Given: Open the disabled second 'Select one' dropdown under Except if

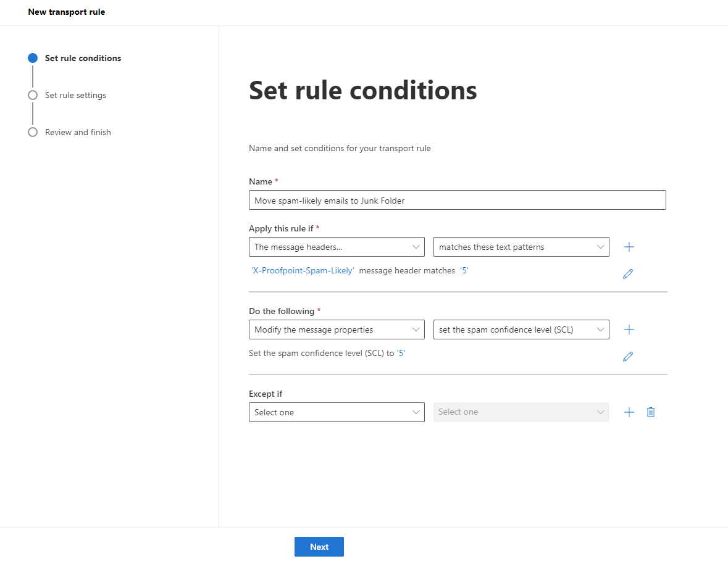Looking at the screenshot, I should tap(521, 412).
